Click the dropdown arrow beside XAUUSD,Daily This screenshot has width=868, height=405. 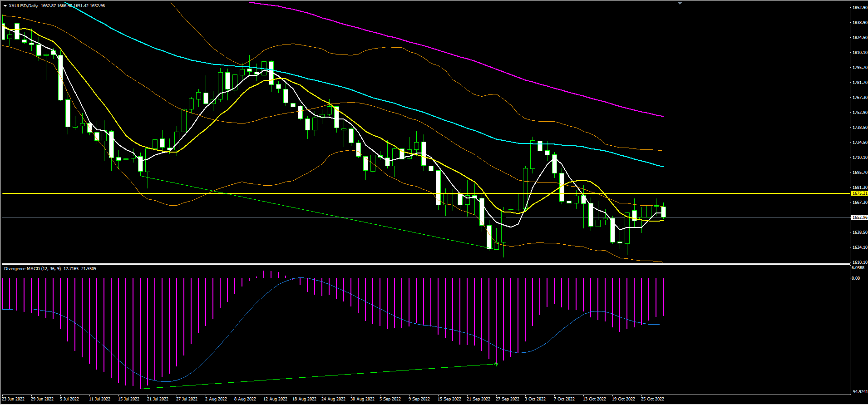coord(5,6)
